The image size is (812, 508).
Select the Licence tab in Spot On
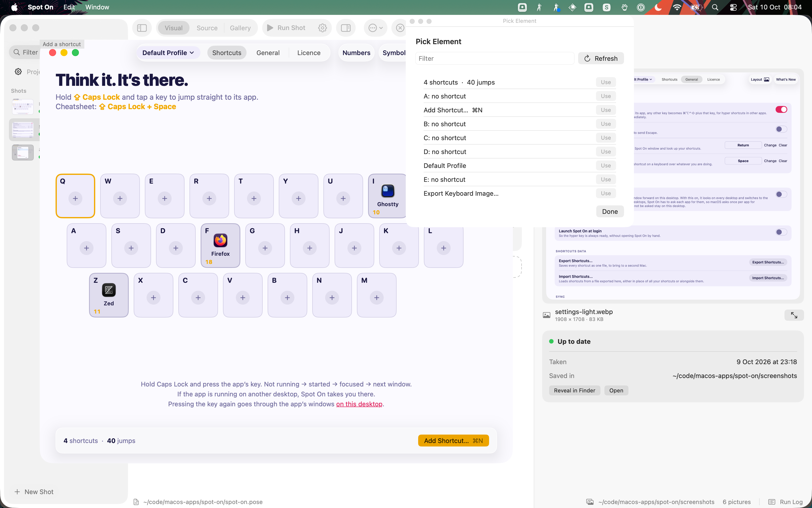click(x=309, y=53)
